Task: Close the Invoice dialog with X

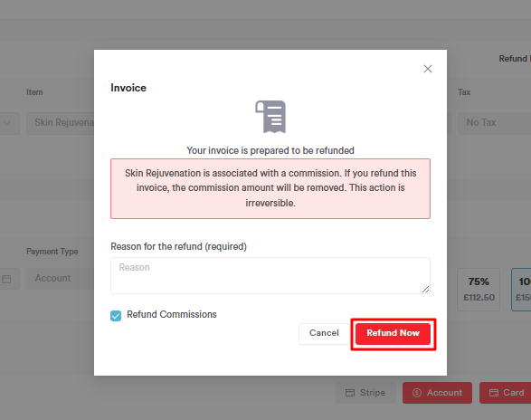Action: point(428,69)
